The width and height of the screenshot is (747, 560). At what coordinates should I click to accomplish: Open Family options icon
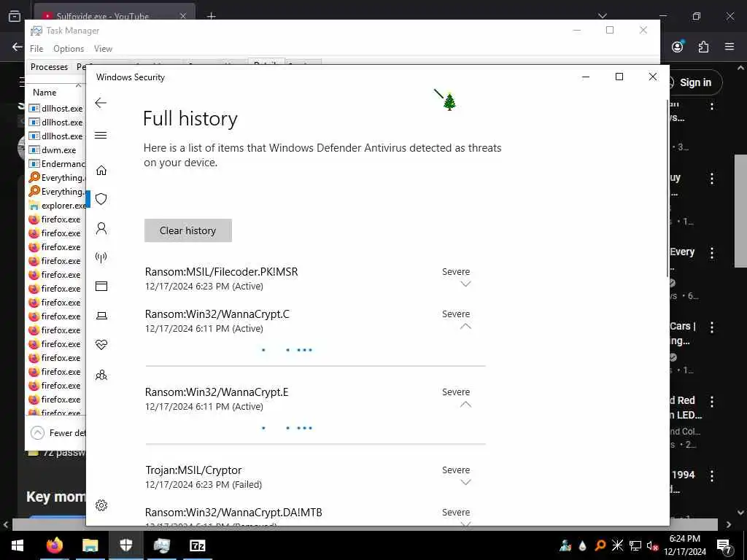101,376
